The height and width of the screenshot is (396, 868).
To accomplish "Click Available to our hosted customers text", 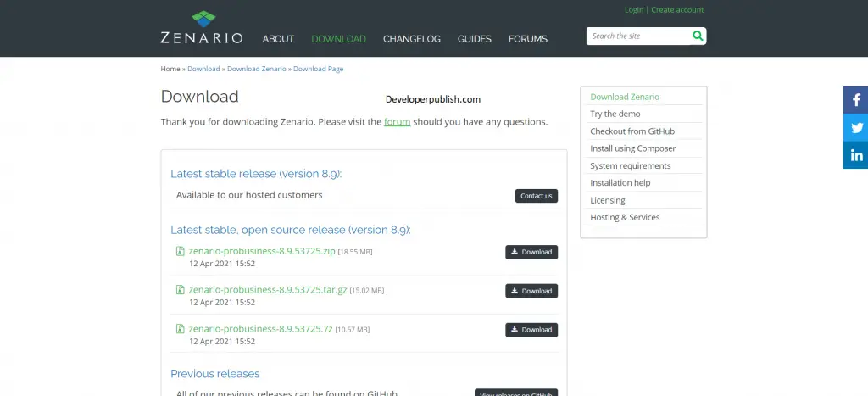I will click(x=249, y=195).
